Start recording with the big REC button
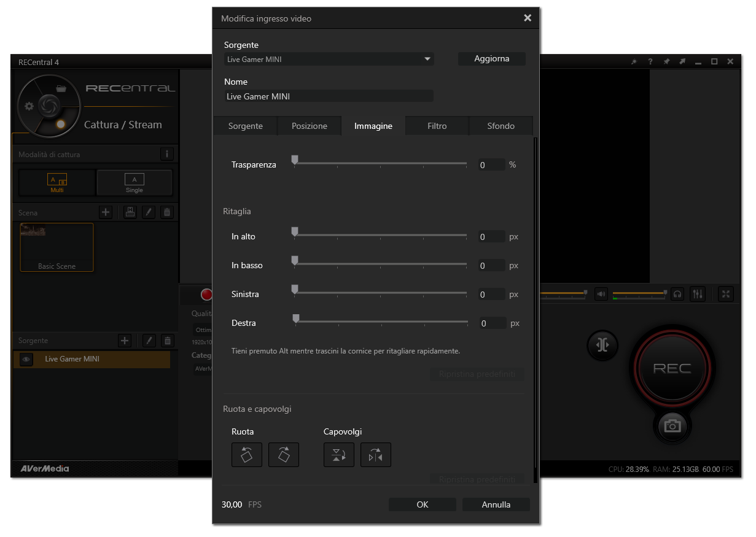The image size is (756, 537). click(672, 368)
